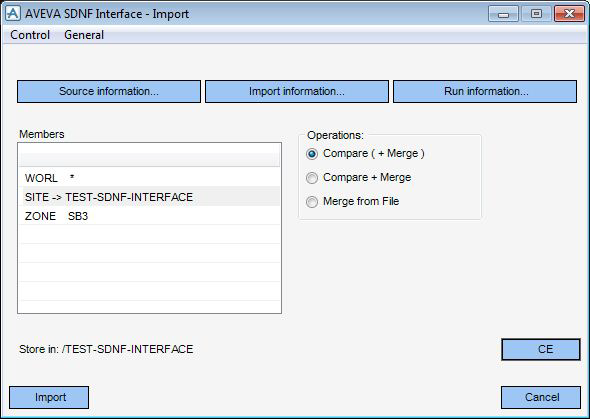The image size is (590, 419).
Task: Select the Merge from File option
Action: tap(312, 202)
